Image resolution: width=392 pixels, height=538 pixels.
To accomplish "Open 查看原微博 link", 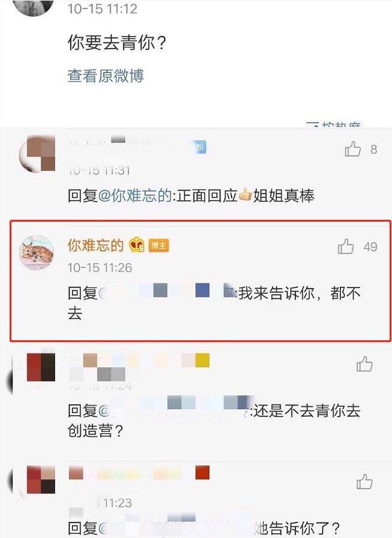I will click(105, 76).
